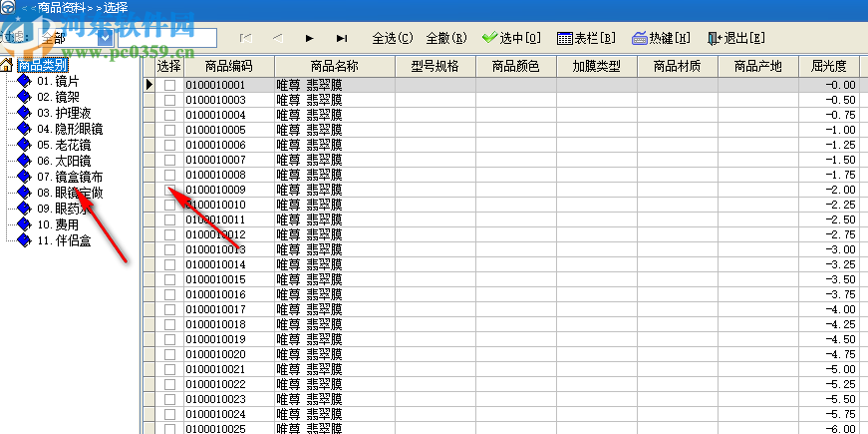Click the diamond icon beside 07.镜盒镜布
The width and height of the screenshot is (868, 434).
point(24,177)
